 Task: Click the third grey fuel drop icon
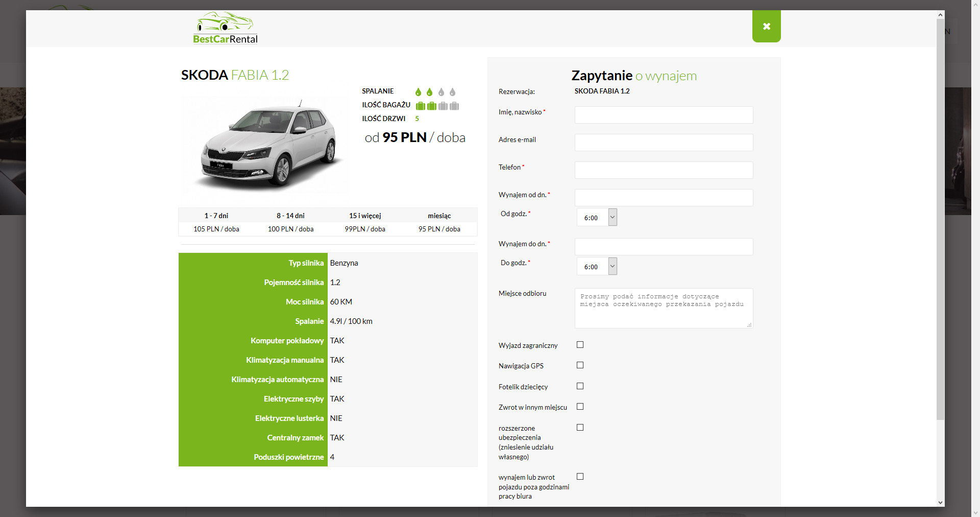click(x=441, y=92)
